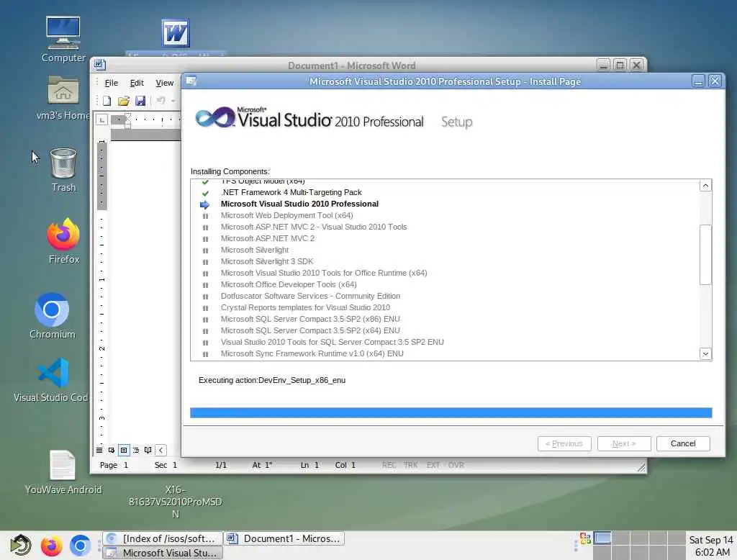Click the Visual Studio Code desktop icon
737x560 pixels.
pyautogui.click(x=52, y=380)
